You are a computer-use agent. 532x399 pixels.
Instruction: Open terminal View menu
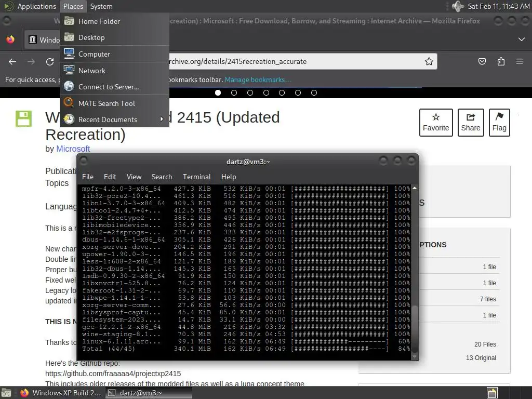(x=134, y=177)
